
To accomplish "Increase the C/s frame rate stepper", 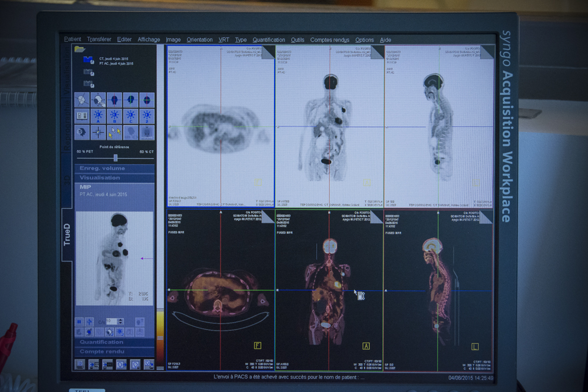I will click(121, 320).
